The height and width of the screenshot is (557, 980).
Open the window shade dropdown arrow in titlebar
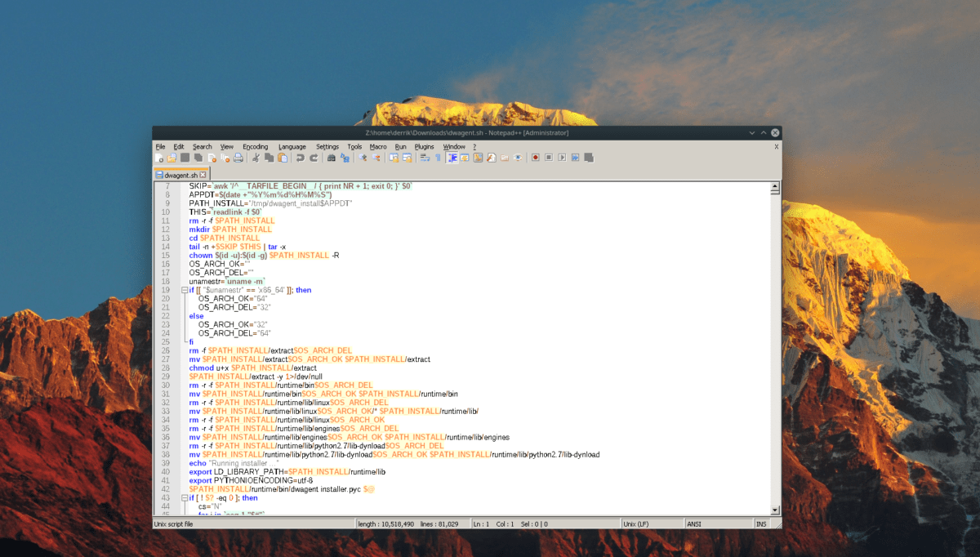pyautogui.click(x=751, y=132)
